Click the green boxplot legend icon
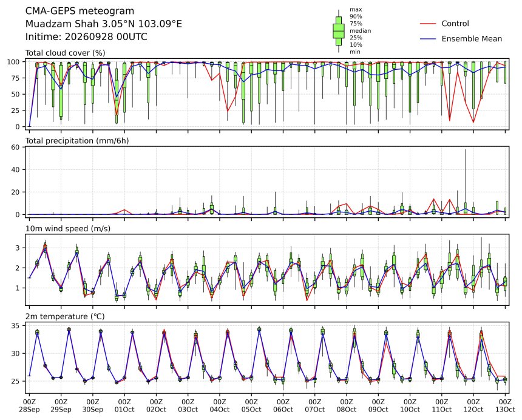 339,31
